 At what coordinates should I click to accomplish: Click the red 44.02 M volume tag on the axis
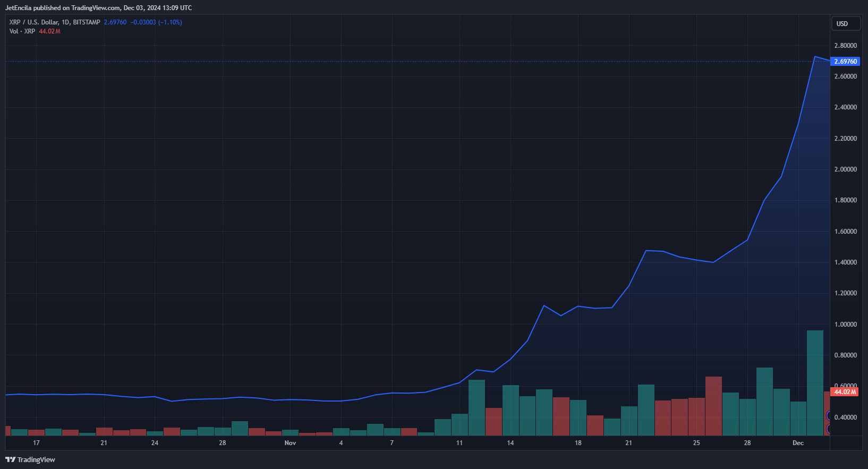[845, 392]
